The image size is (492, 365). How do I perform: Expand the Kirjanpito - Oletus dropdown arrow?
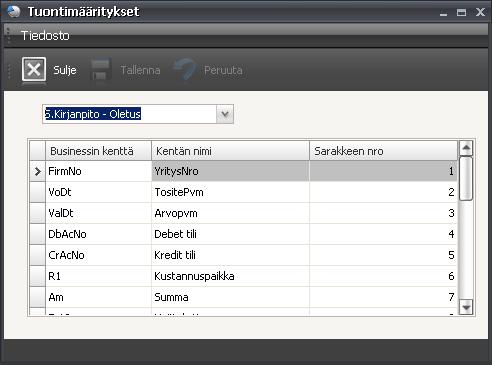(225, 114)
